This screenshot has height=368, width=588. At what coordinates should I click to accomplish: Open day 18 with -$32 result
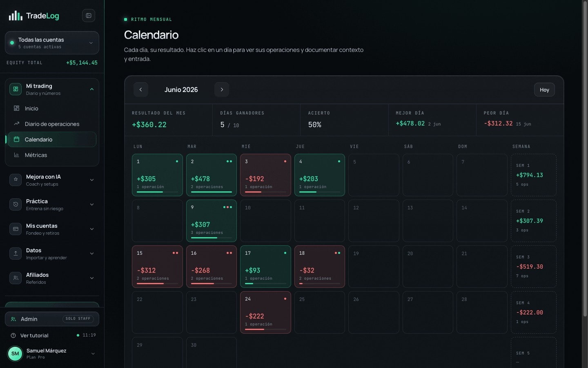[320, 267]
